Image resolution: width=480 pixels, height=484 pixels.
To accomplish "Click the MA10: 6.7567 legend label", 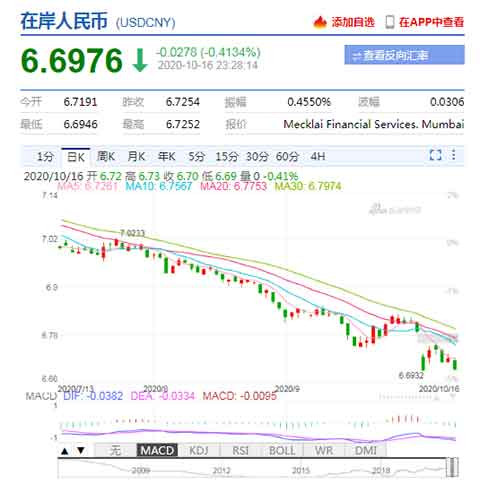I will coord(159,186).
